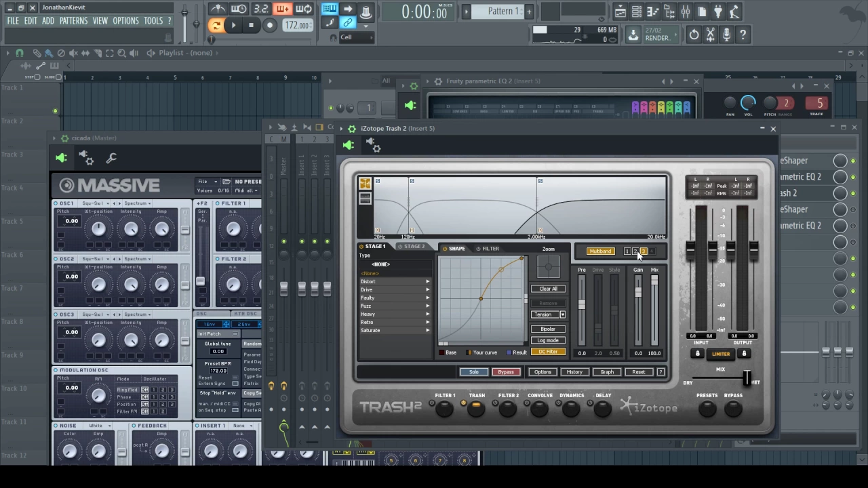Click the PRESETS knob button

[x=707, y=408]
